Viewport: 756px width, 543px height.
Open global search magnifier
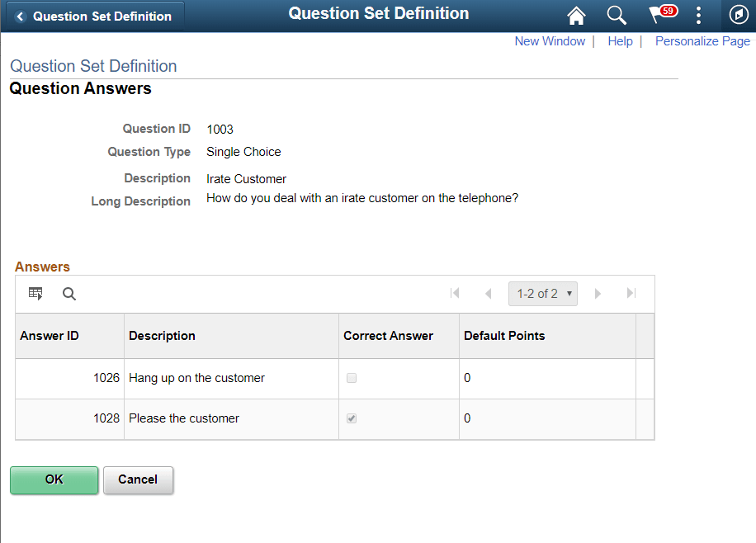coord(616,15)
